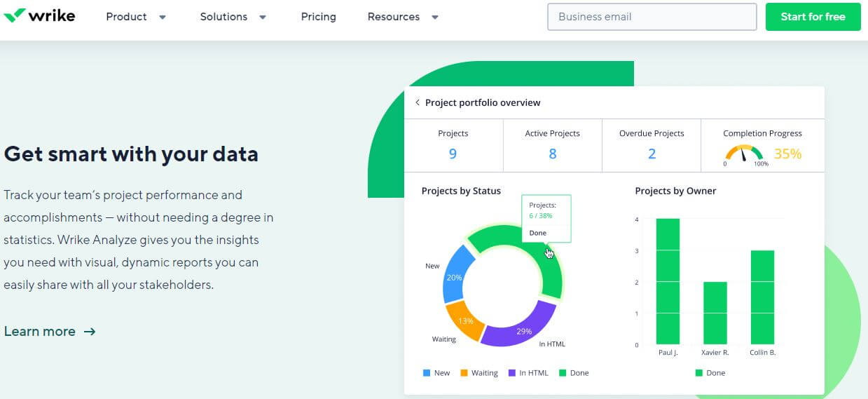Click the Paul J. bar in owner chart
Viewport: 868px width, 399px height.
(668, 280)
